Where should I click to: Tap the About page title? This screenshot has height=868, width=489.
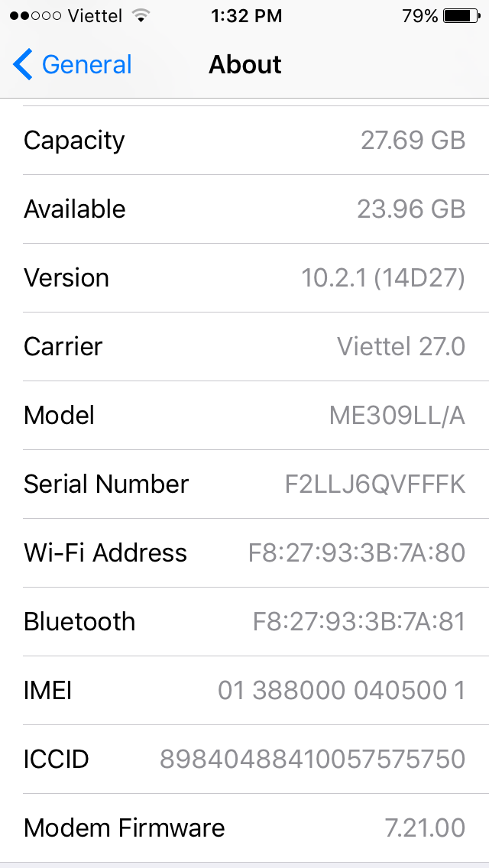tap(244, 65)
